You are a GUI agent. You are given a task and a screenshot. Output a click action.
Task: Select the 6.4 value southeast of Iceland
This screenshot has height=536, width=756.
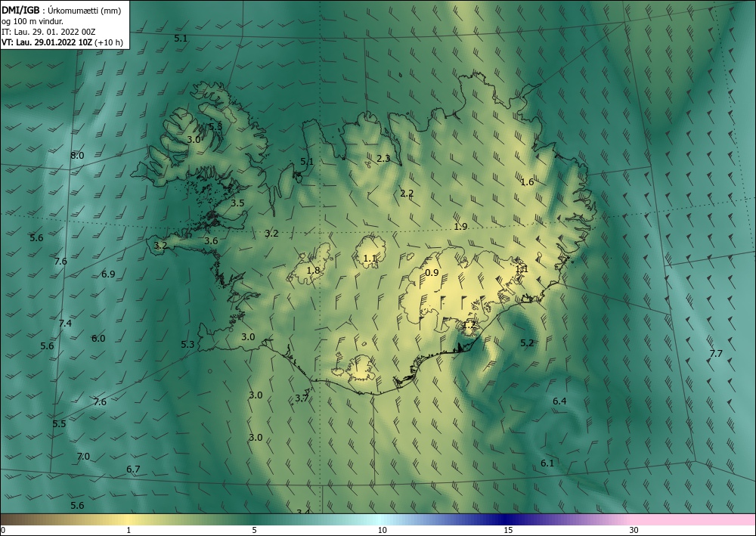point(559,401)
